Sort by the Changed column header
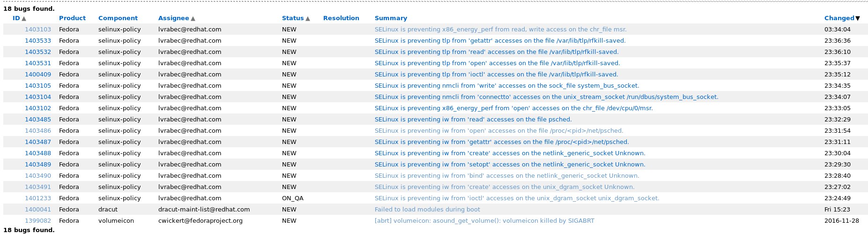This screenshot has width=868, height=234. click(x=839, y=18)
